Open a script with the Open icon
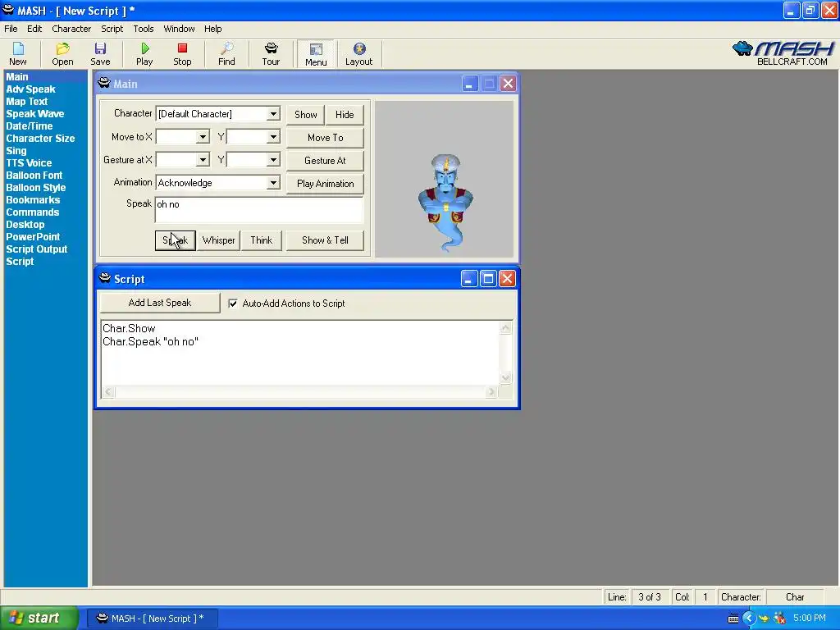The image size is (840, 630). [62, 54]
